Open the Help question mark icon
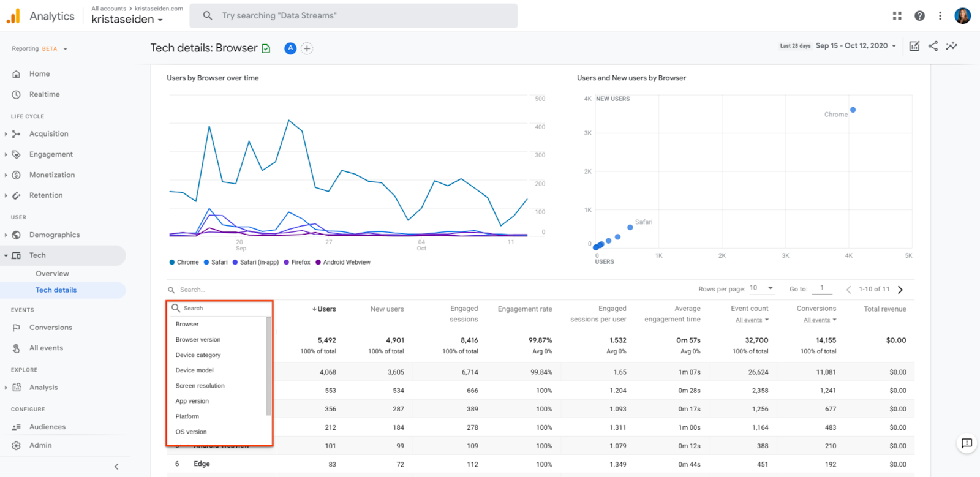980x477 pixels. pyautogui.click(x=919, y=16)
